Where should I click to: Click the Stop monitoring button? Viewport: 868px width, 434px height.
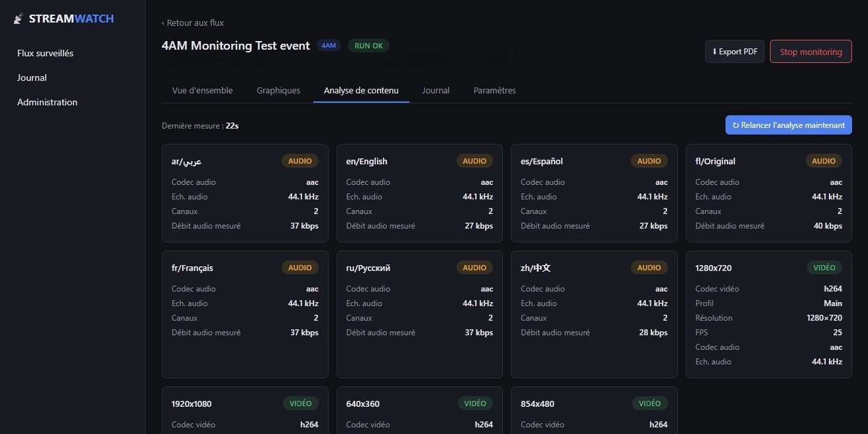pos(811,52)
